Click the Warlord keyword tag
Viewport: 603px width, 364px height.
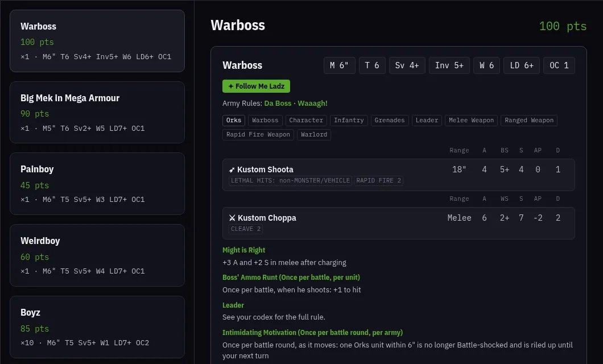[x=314, y=135]
